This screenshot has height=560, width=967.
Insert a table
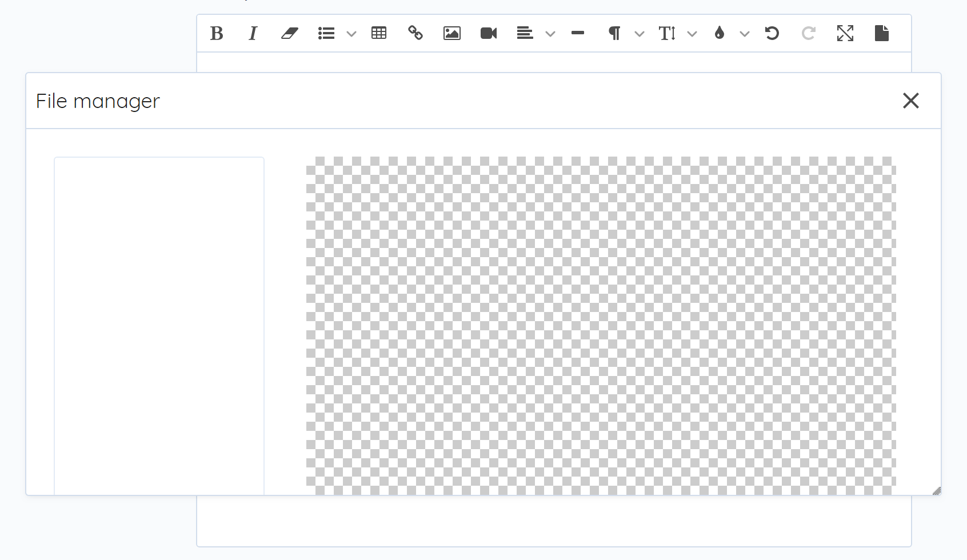[378, 33]
